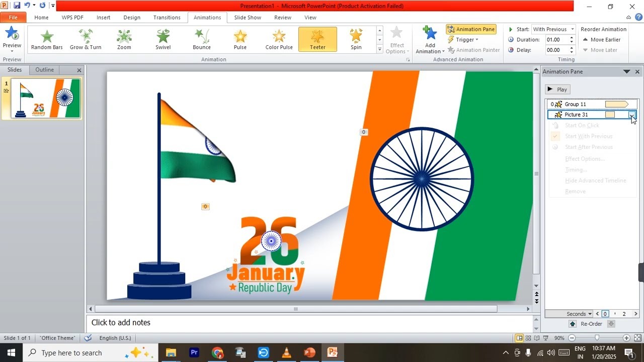Image resolution: width=644 pixels, height=362 pixels.
Task: Click the spell check icon in status bar
Action: click(88, 338)
